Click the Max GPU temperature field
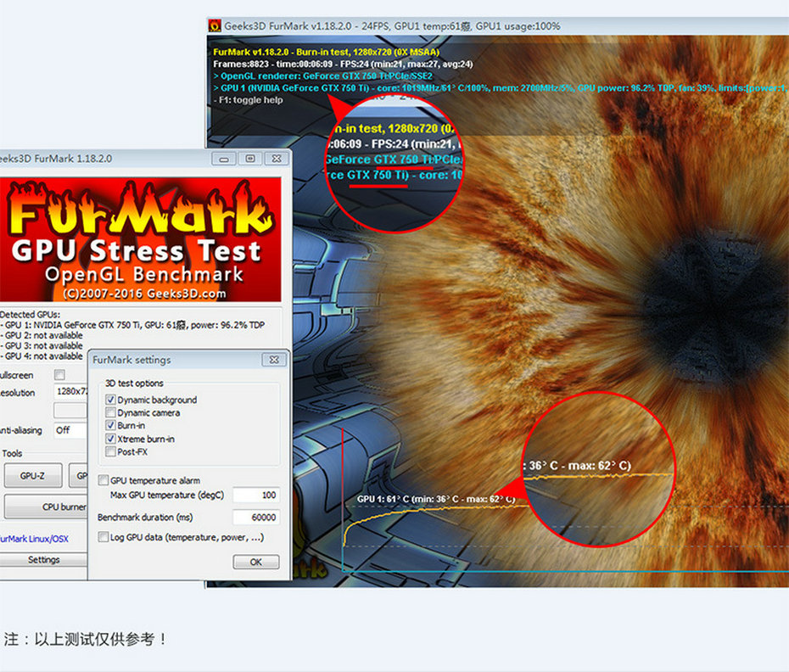 pyautogui.click(x=256, y=496)
